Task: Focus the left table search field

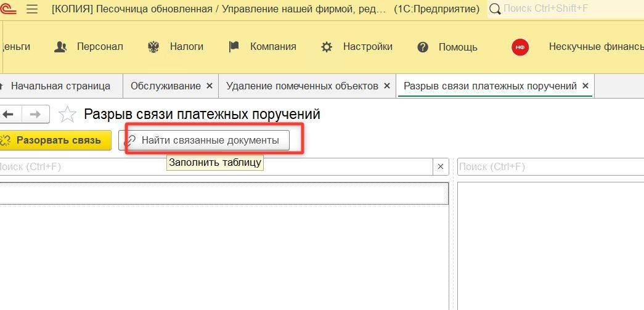Action: point(216,166)
